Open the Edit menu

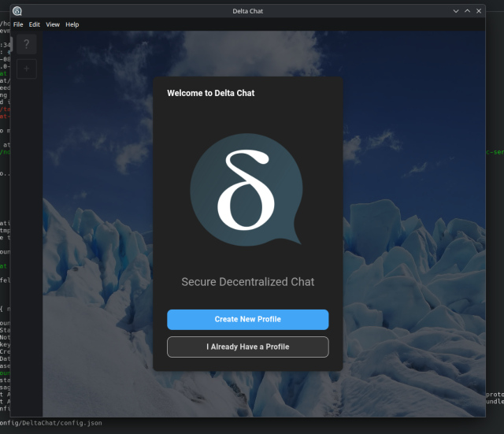point(35,24)
